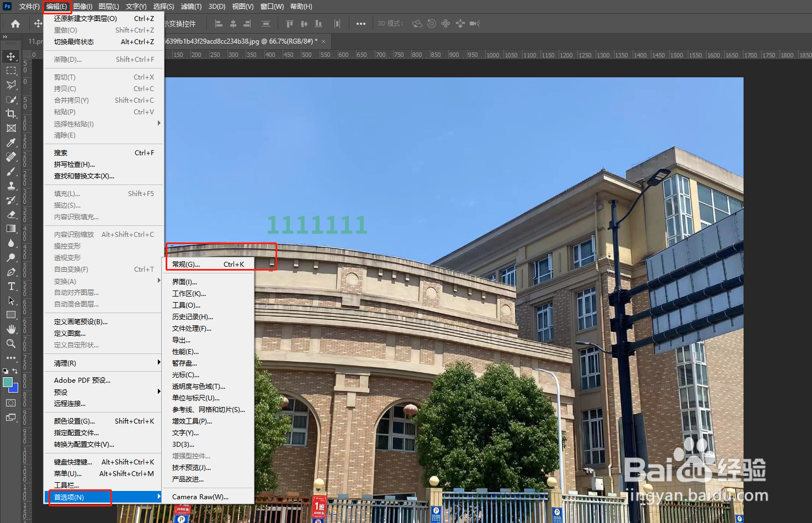Select the Path Selection tool
The image size is (812, 523).
[11, 300]
